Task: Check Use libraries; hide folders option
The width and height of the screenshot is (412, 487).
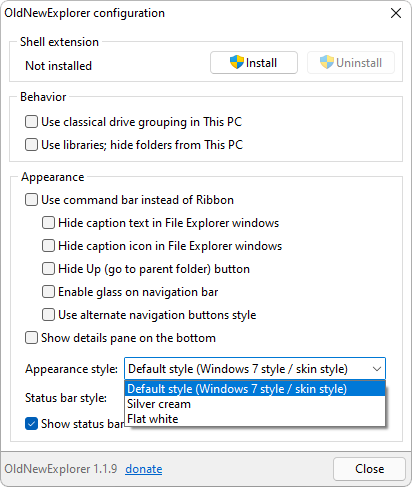Action: tap(31, 145)
